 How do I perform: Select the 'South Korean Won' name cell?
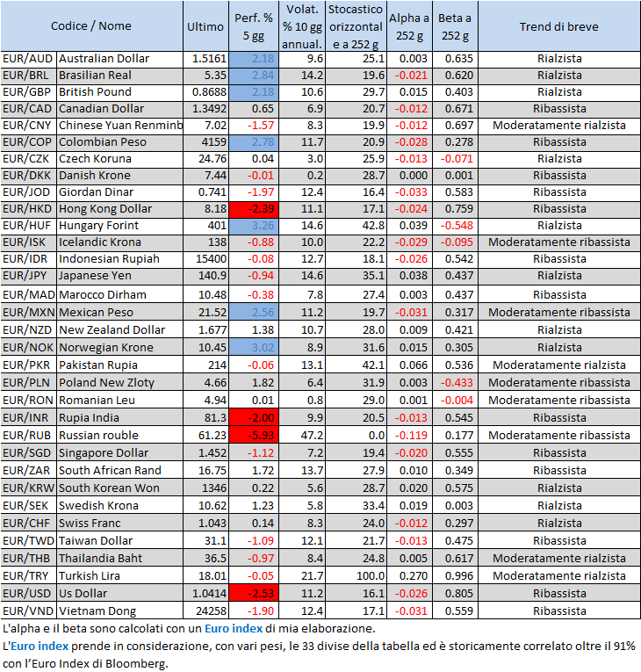point(120,488)
